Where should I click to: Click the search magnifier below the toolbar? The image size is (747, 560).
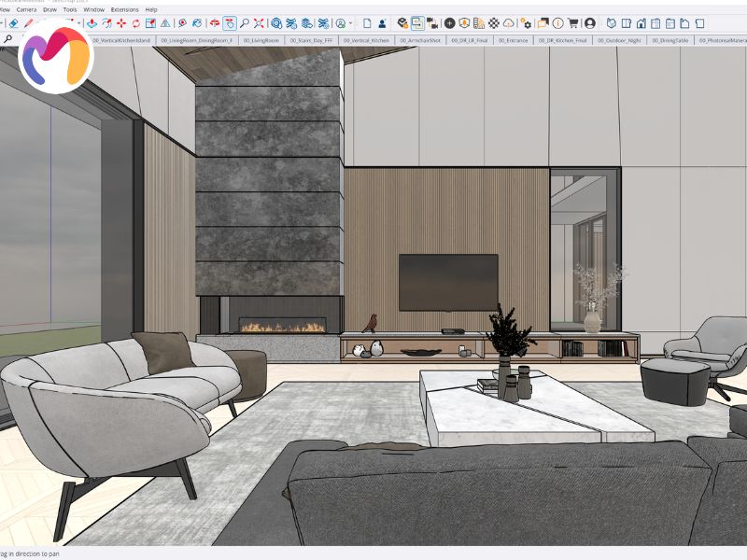[x=8, y=39]
